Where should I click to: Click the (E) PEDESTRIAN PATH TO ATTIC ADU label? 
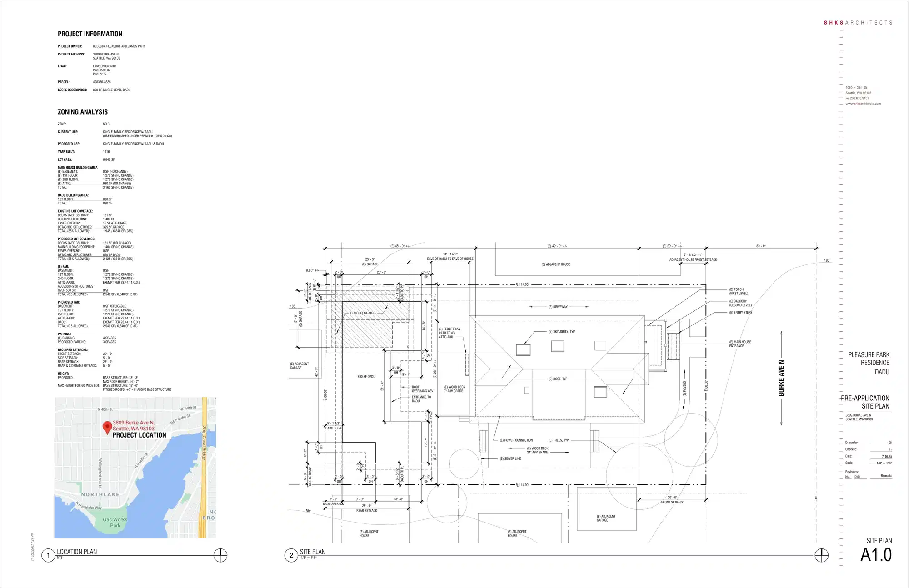point(450,333)
